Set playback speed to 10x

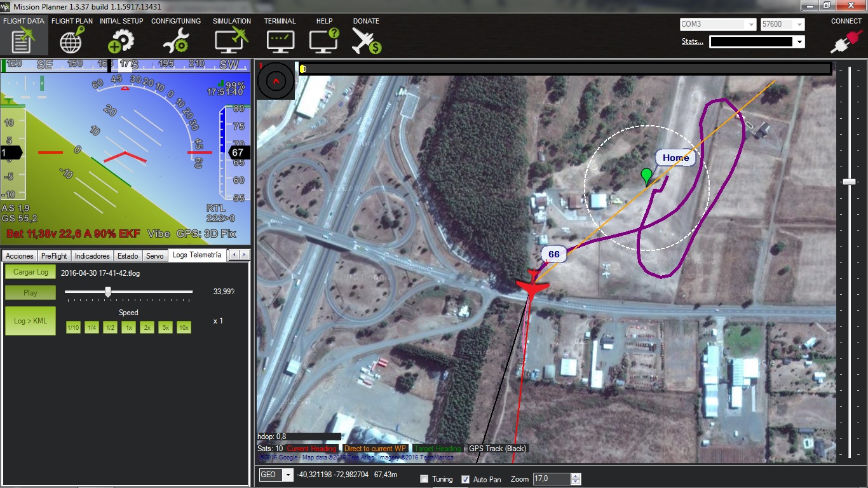[x=184, y=328]
